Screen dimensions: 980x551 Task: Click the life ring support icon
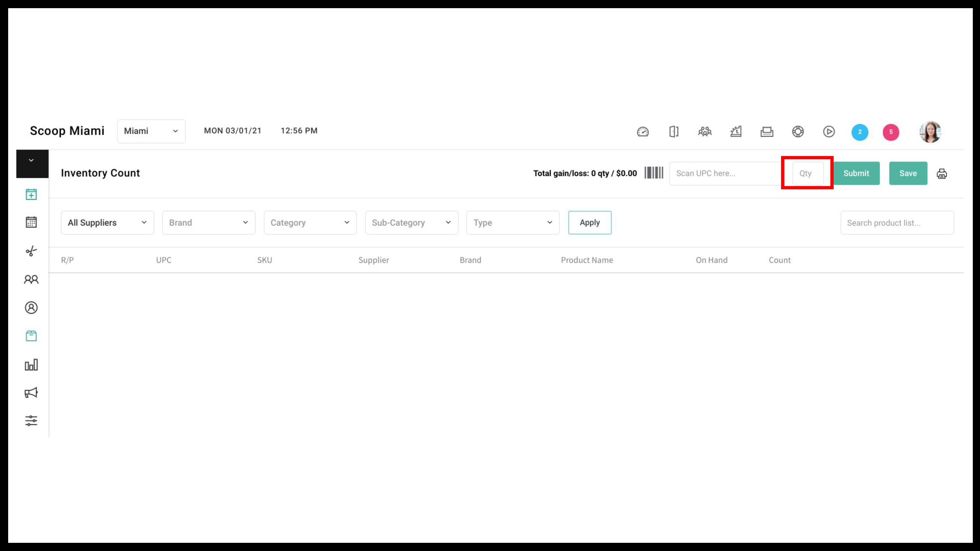[x=798, y=132]
